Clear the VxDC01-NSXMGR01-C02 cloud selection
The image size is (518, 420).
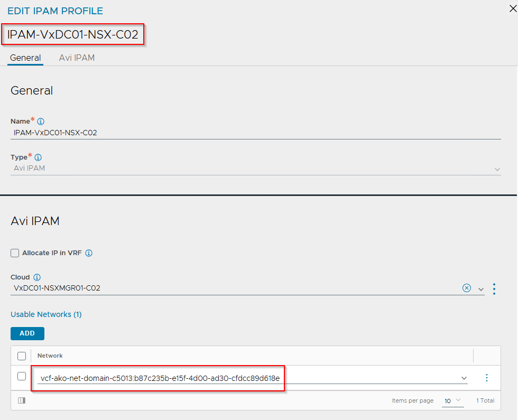(x=467, y=288)
